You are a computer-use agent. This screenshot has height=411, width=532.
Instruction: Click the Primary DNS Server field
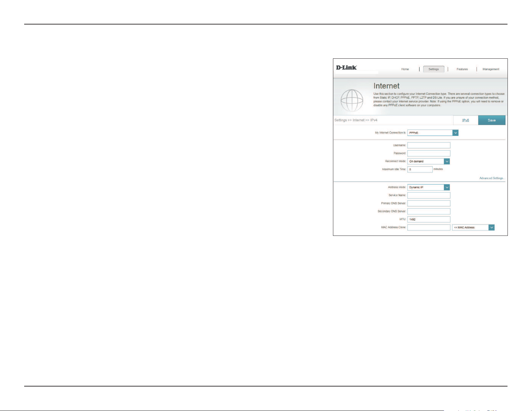[429, 203]
